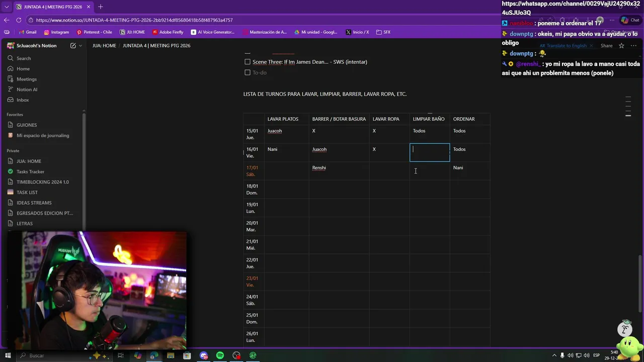This screenshot has height=362, width=644.
Task: Open the Edge Copilot Chat button
Action: 631,20
